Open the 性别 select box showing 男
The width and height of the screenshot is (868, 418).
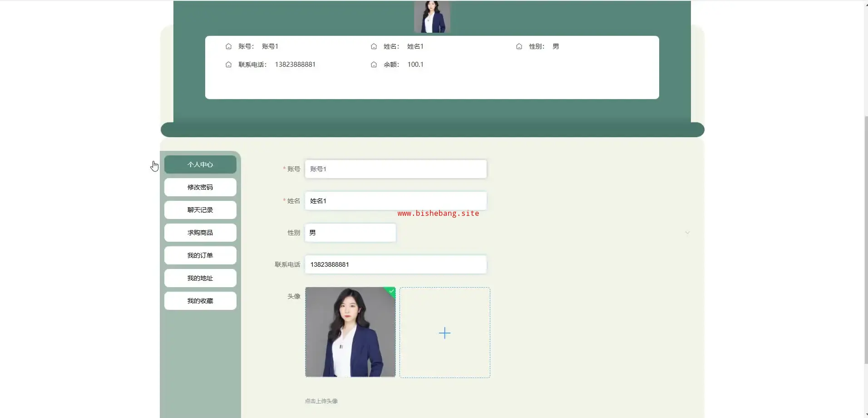pos(350,233)
